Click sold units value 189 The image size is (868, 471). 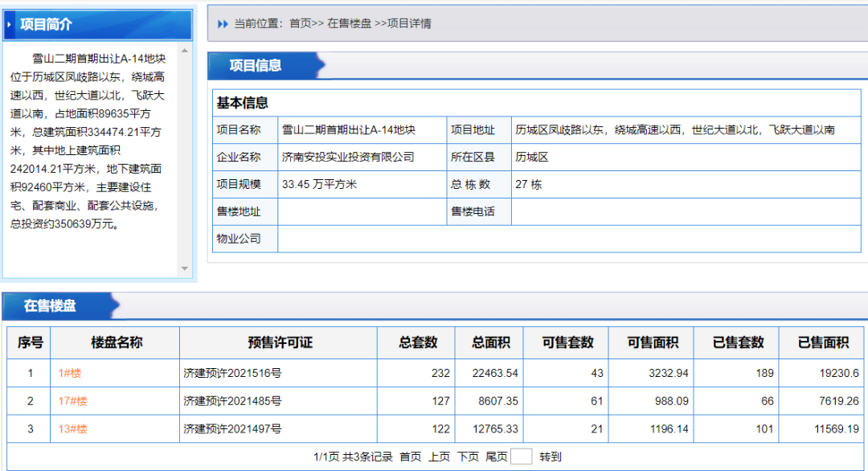point(764,373)
